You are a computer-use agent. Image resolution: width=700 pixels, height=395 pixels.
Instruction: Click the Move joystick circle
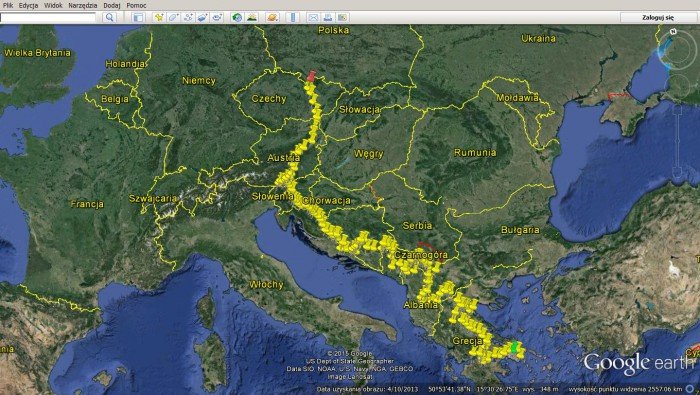tap(679, 86)
